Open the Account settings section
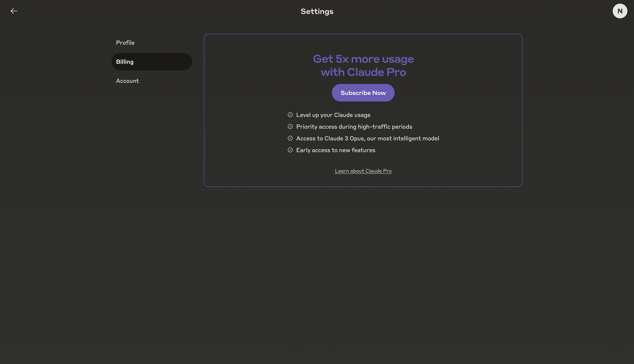 click(127, 81)
